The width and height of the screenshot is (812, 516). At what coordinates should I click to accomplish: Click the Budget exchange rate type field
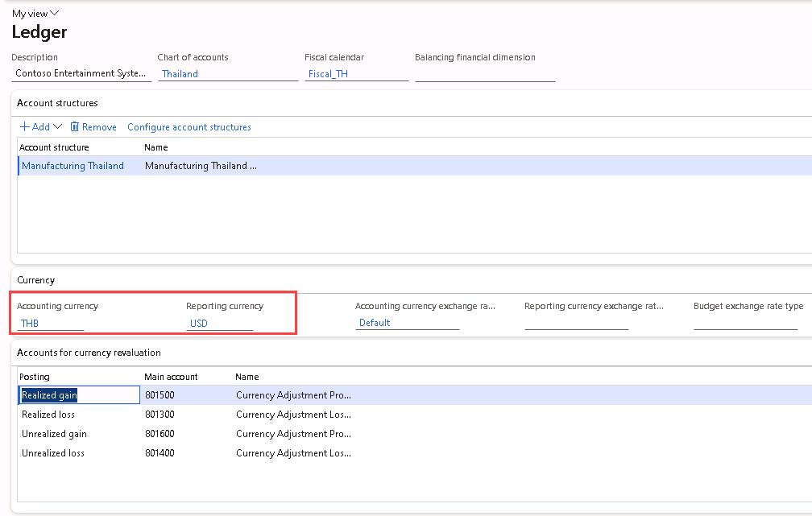745,323
